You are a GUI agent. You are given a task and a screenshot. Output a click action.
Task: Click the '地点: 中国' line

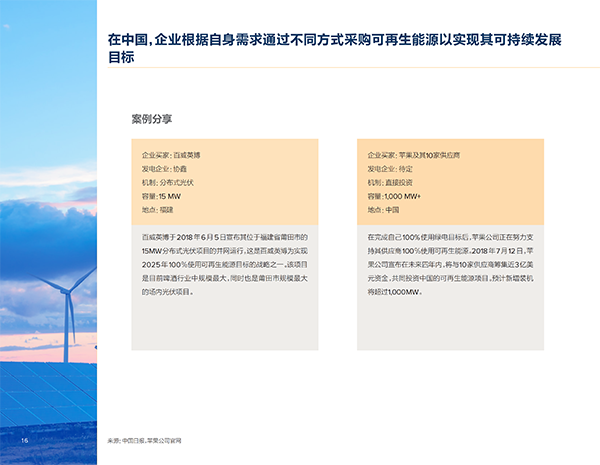[383, 210]
